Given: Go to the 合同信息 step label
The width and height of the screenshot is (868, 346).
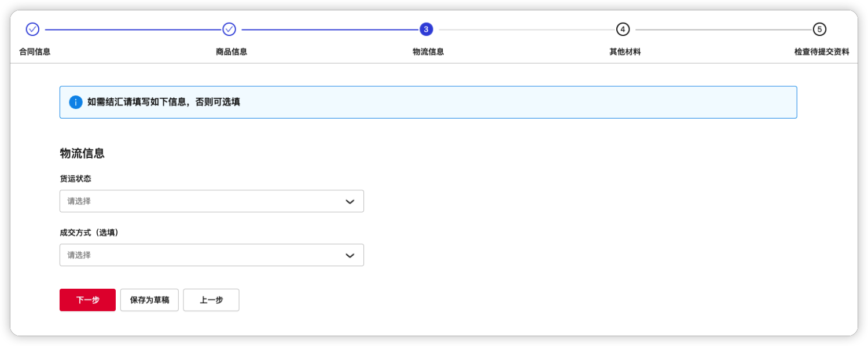Looking at the screenshot, I should (x=35, y=51).
